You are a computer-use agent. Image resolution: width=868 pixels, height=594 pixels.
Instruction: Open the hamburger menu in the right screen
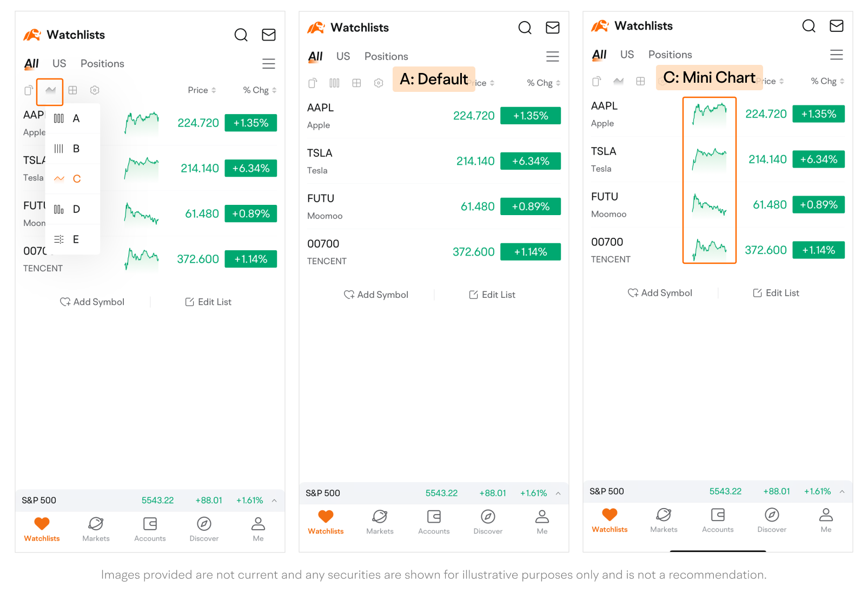click(x=836, y=55)
